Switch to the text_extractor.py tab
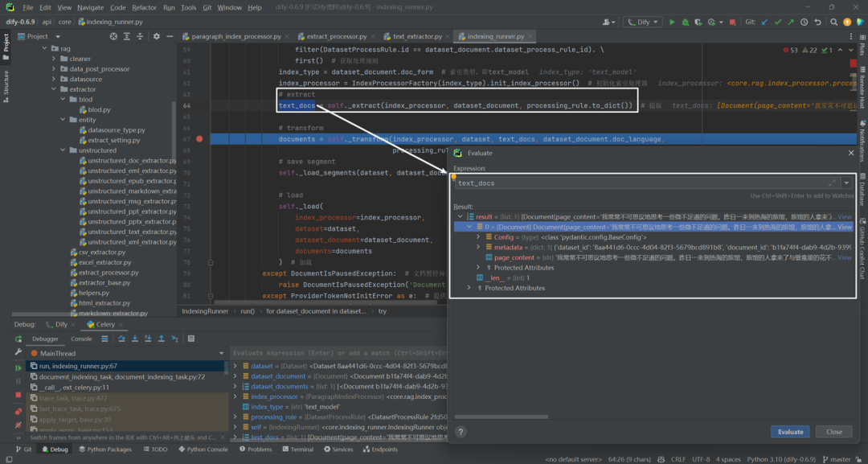The image size is (868, 464). click(x=417, y=36)
